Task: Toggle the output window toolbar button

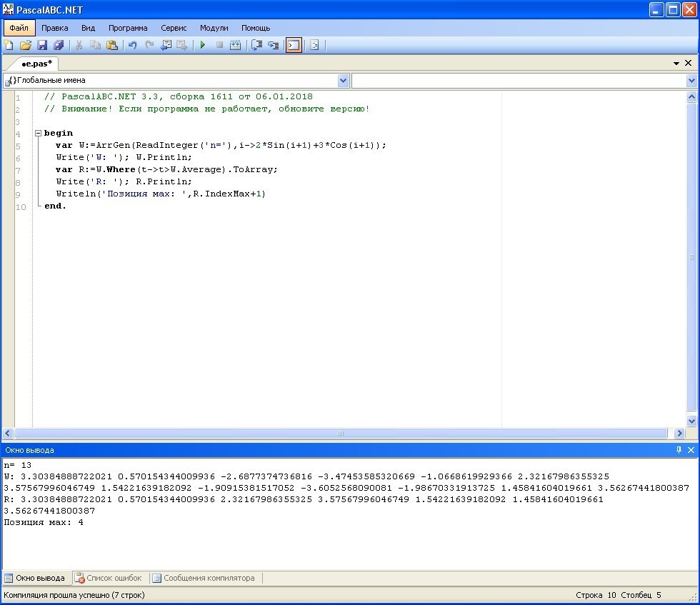Action: pos(294,45)
